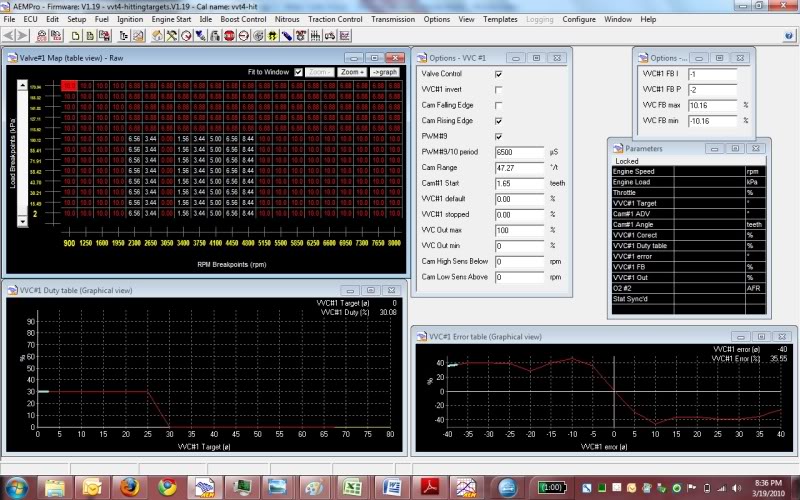Open the Configure menu
The height and width of the screenshot is (500, 800).
point(579,19)
